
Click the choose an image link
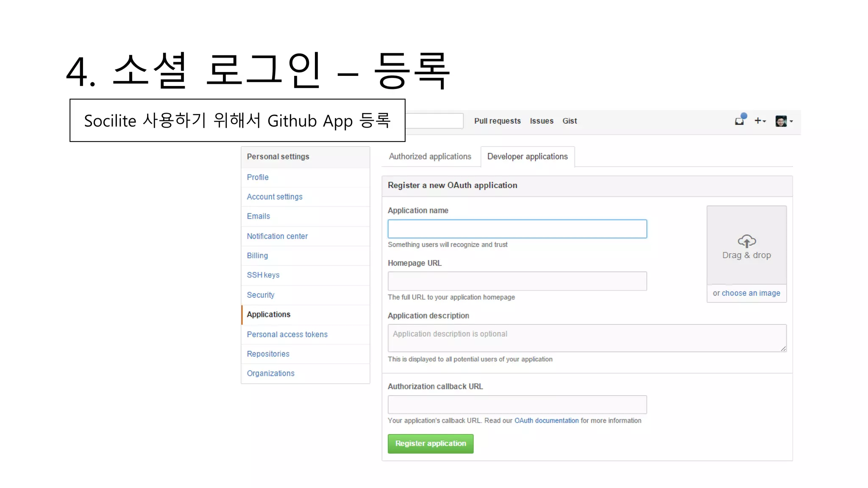(751, 293)
